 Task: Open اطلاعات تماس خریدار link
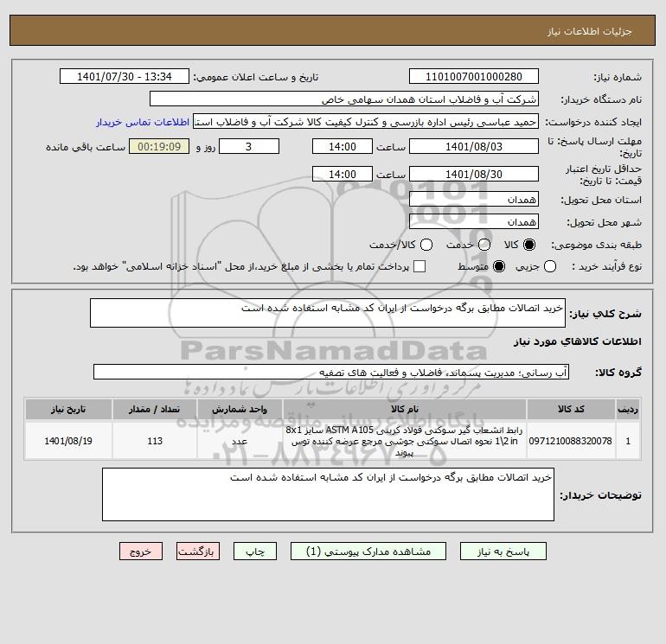[143, 122]
